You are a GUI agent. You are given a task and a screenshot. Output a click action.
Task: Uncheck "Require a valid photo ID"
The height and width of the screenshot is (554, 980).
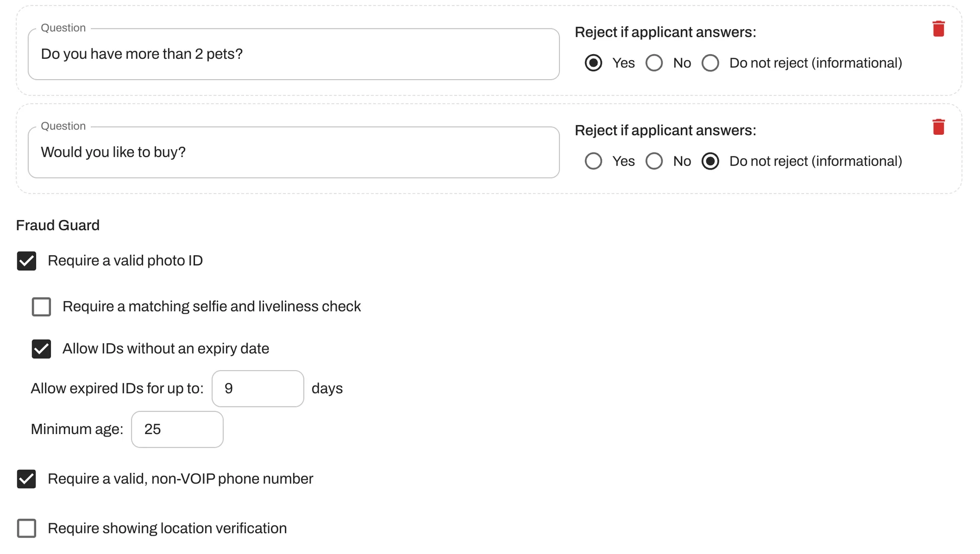pos(27,261)
